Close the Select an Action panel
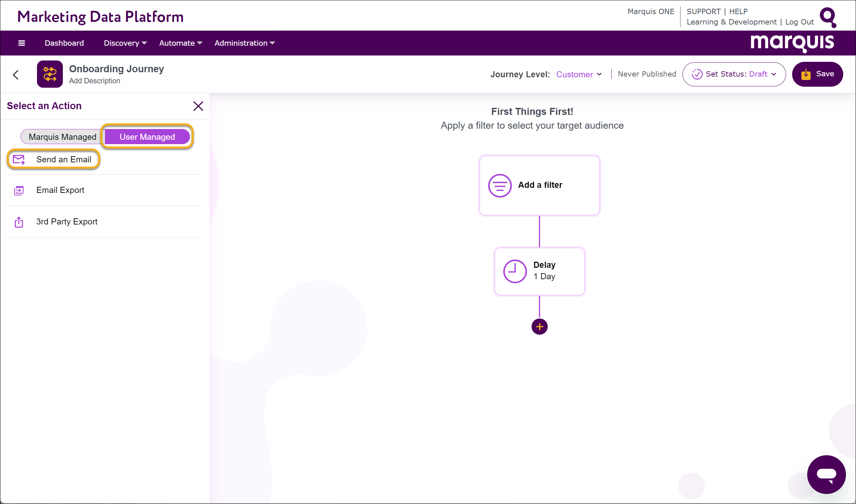856x504 pixels. click(x=198, y=106)
